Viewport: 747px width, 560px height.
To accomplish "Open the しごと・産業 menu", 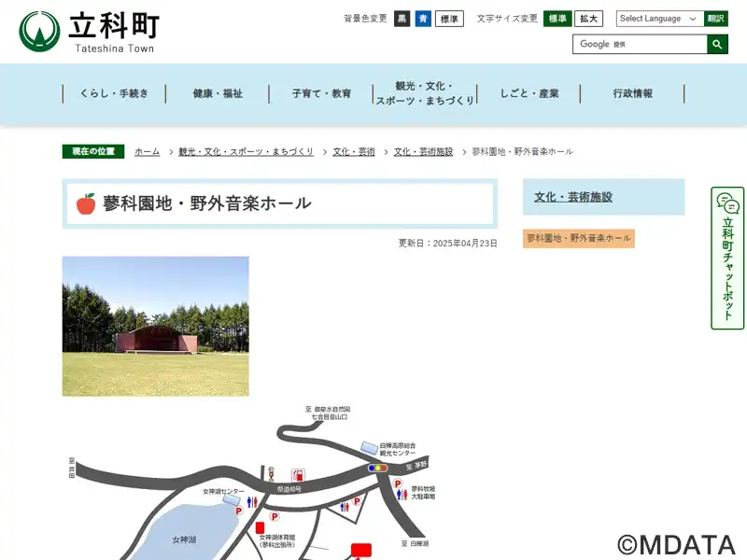I will 529,93.
